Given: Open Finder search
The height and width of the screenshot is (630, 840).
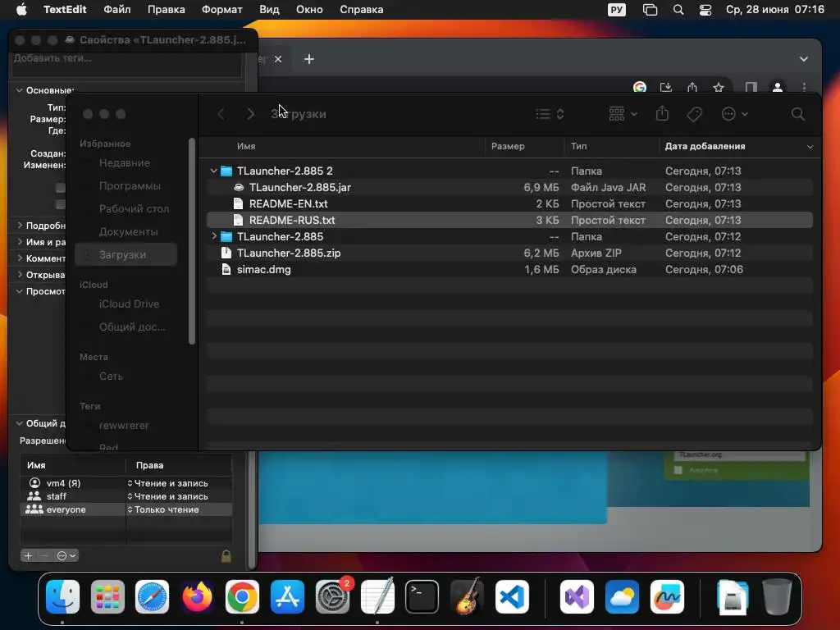Looking at the screenshot, I should point(797,114).
